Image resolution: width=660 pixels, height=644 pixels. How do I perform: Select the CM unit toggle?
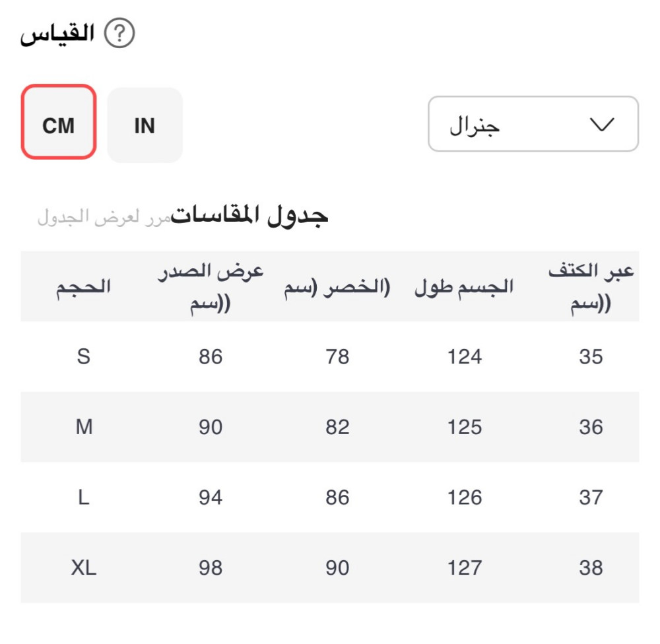[x=59, y=123]
